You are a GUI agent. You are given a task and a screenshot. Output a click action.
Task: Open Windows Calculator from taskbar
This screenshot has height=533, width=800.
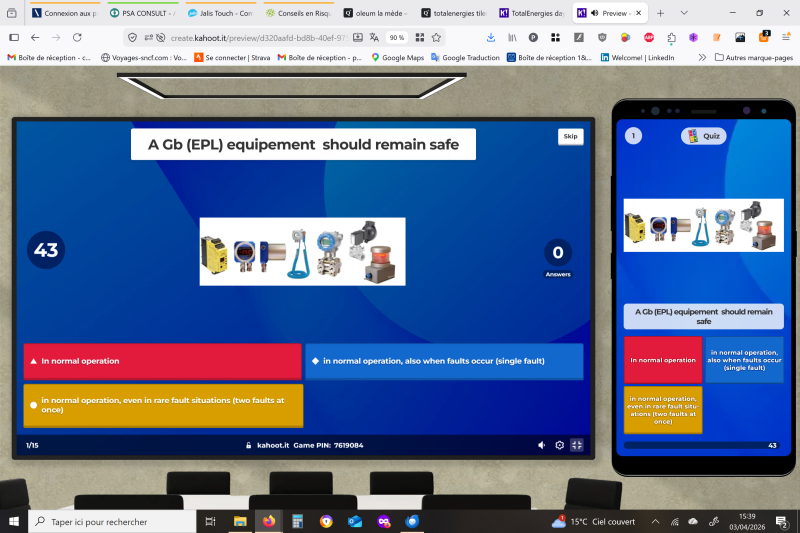297,521
